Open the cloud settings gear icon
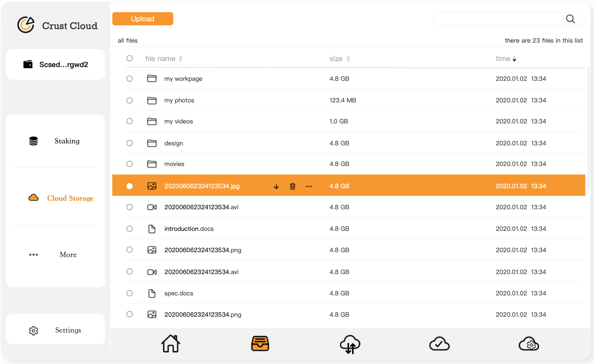The height and width of the screenshot is (364, 594). click(x=529, y=344)
